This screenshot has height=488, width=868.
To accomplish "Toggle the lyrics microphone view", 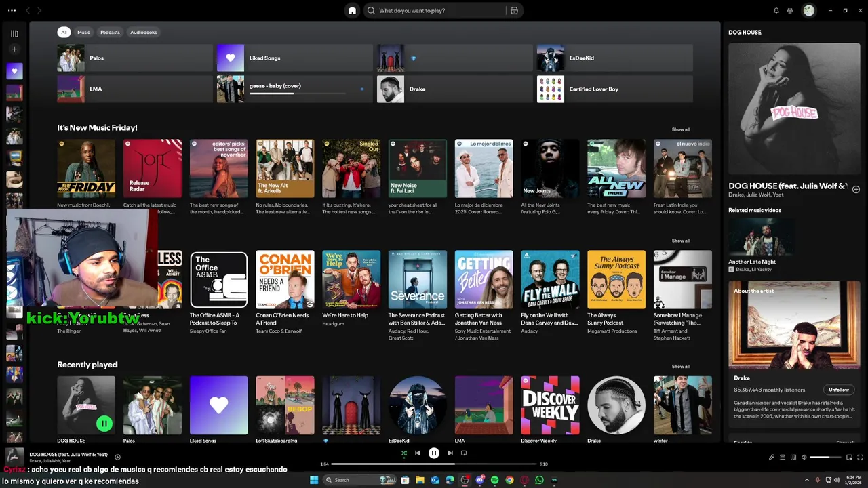I will pos(772,457).
